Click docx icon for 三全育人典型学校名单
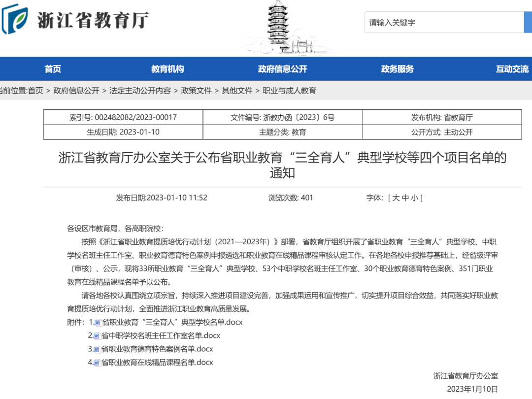The height and width of the screenshot is (399, 532). coord(98,322)
